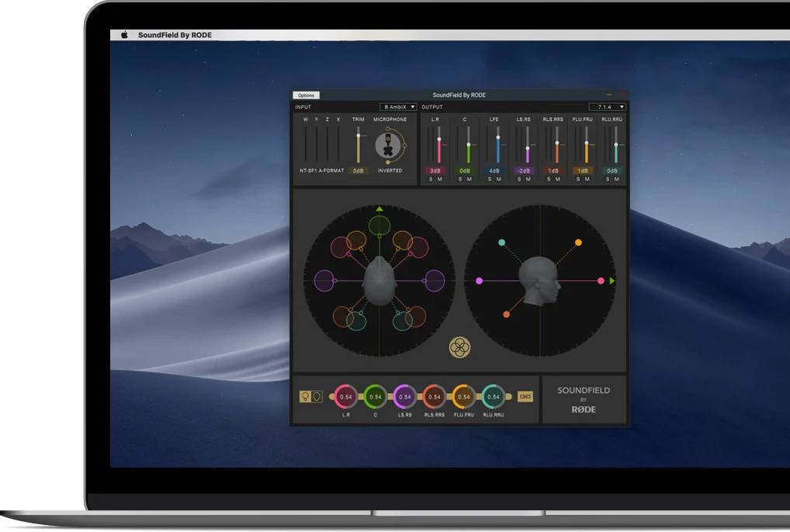Viewport: 790px width, 532px height.
Task: Click the INVERTED label under the microphone
Action: click(x=390, y=171)
